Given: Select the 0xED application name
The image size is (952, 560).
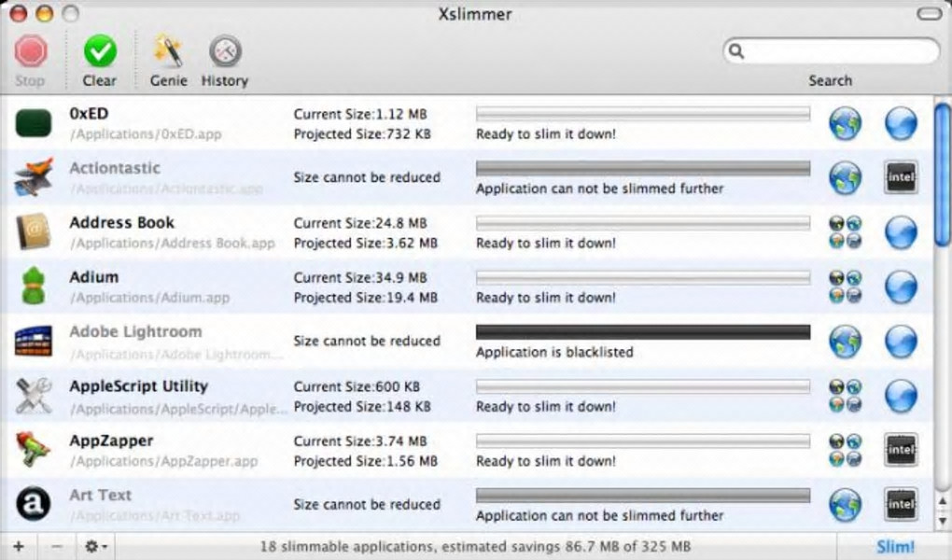Looking at the screenshot, I should [x=89, y=114].
